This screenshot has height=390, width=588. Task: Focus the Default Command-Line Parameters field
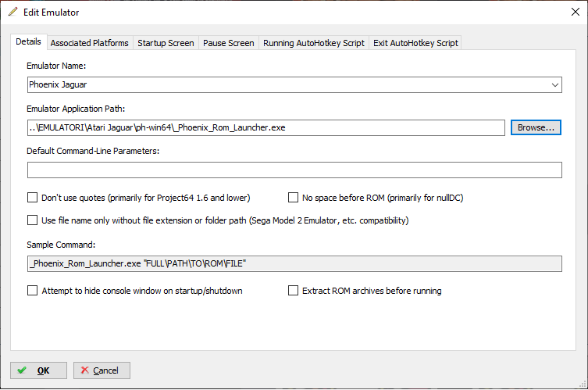(294, 170)
